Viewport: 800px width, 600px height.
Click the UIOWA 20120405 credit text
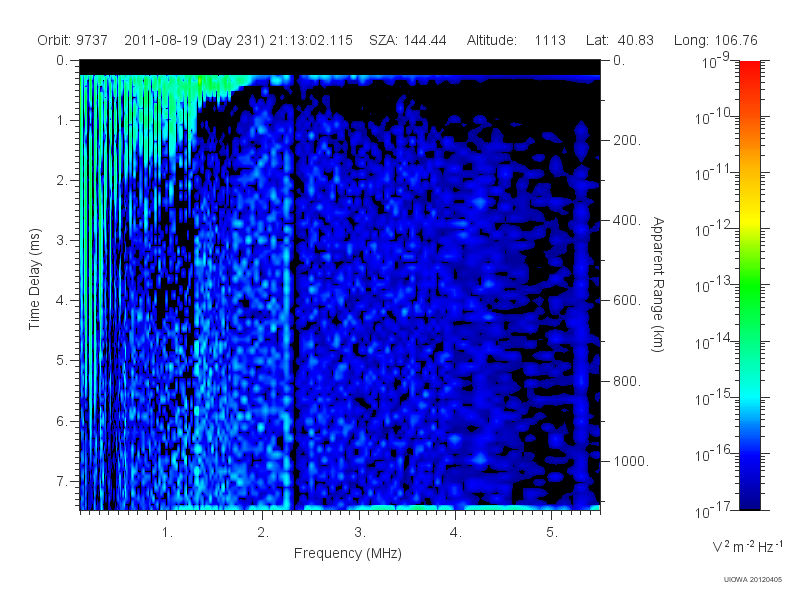[753, 580]
